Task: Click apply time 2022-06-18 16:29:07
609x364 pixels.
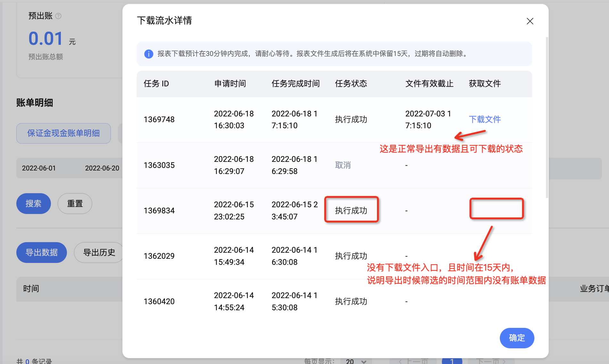Action: (234, 165)
